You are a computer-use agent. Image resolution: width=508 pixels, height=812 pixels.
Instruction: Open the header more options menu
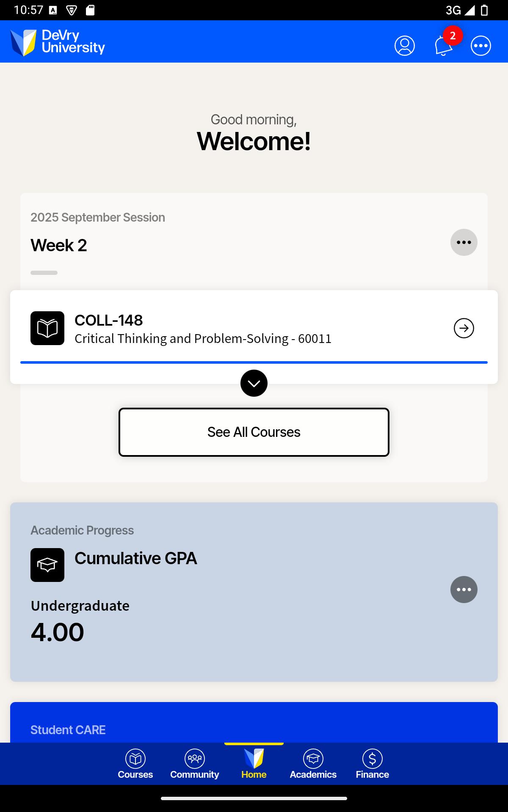(481, 46)
